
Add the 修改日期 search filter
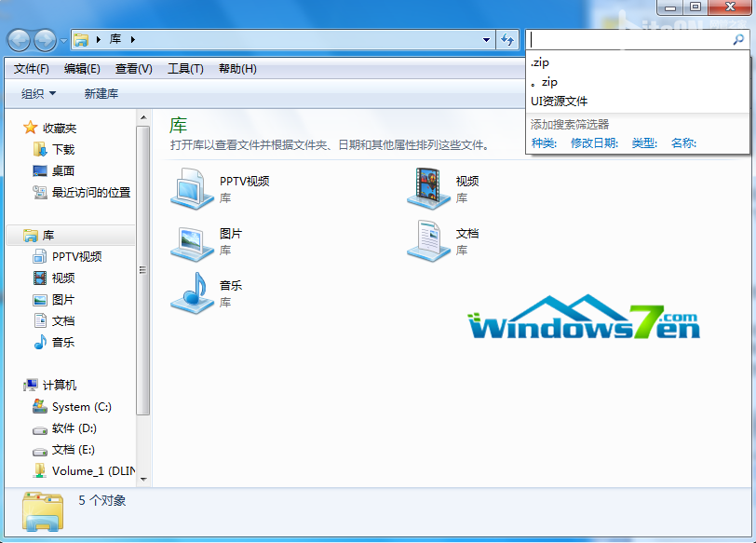click(594, 143)
